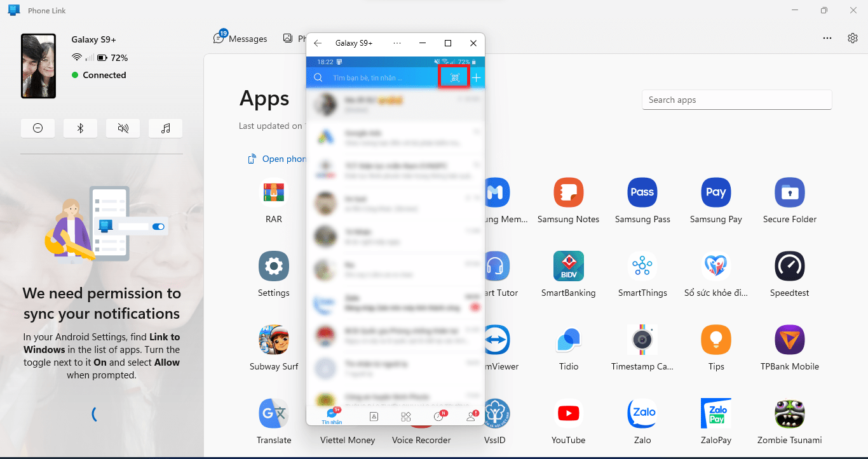This screenshot has width=868, height=459.
Task: Select Tin nhắn tab in Zalo
Action: point(332,416)
